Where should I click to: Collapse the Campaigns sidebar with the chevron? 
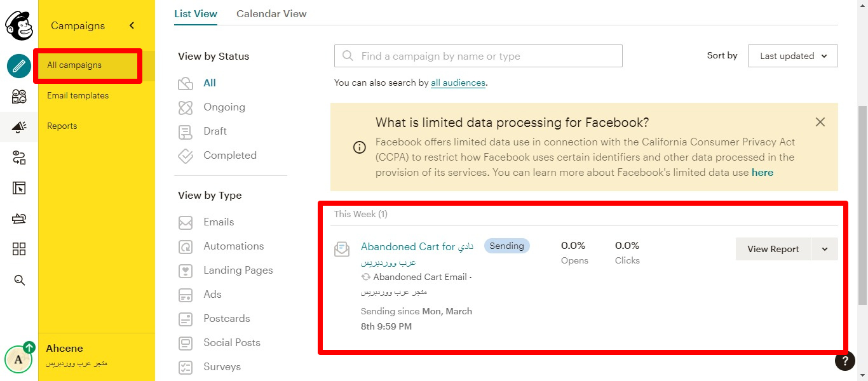tap(132, 25)
